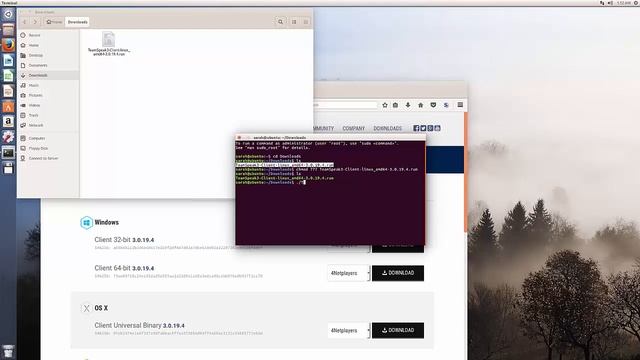Viewport: 640px width, 360px height.
Task: Open System Settings from the dock
Action: point(8,137)
